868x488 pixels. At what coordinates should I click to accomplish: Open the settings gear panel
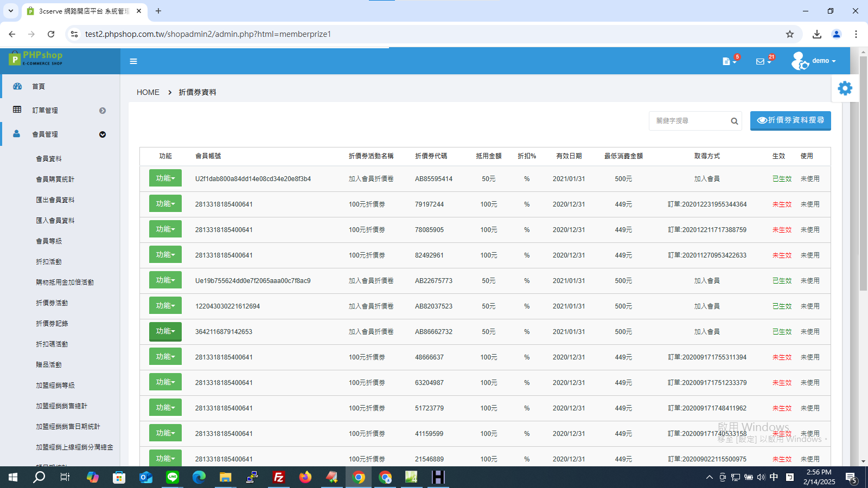[x=845, y=88]
